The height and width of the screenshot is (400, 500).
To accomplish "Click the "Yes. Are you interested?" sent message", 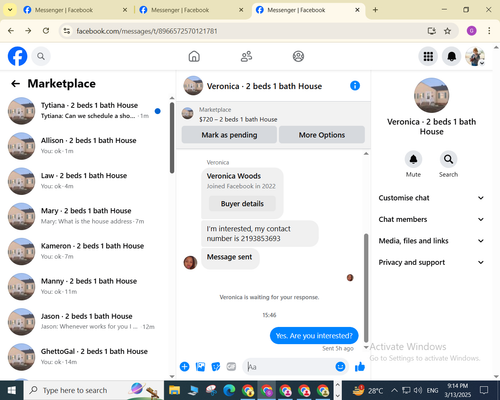I will click(314, 336).
